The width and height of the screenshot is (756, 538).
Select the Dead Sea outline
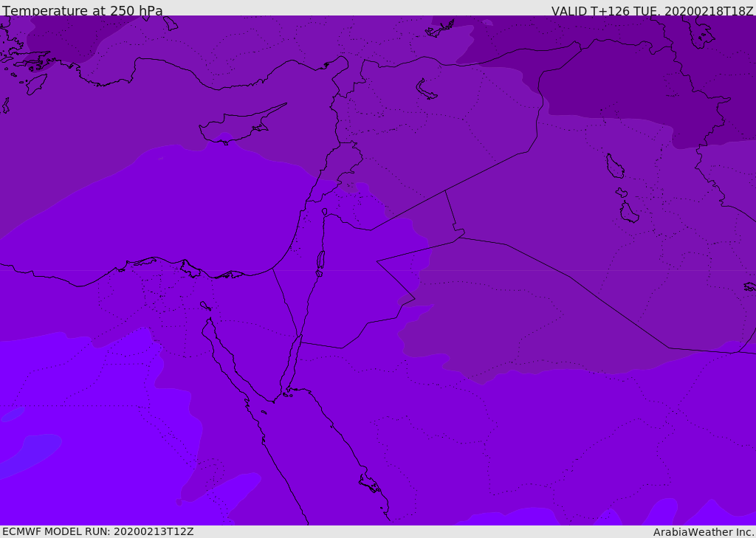click(320, 263)
